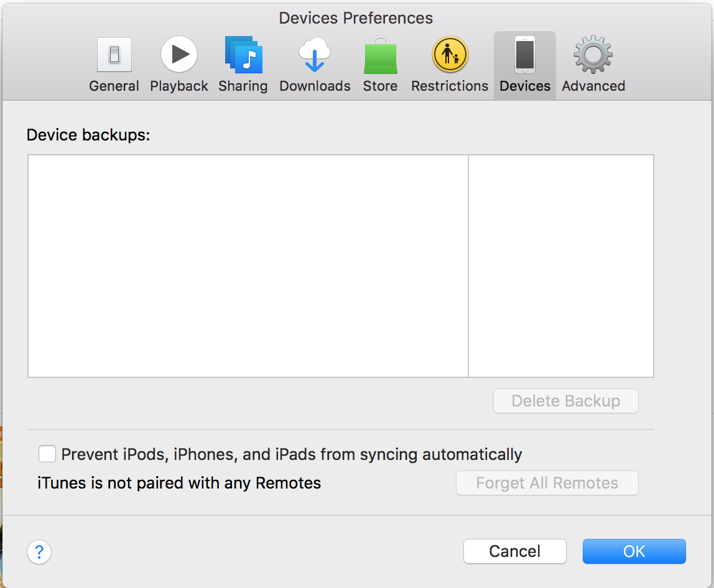Click inside the device backups list
The width and height of the screenshot is (714, 588).
[248, 266]
